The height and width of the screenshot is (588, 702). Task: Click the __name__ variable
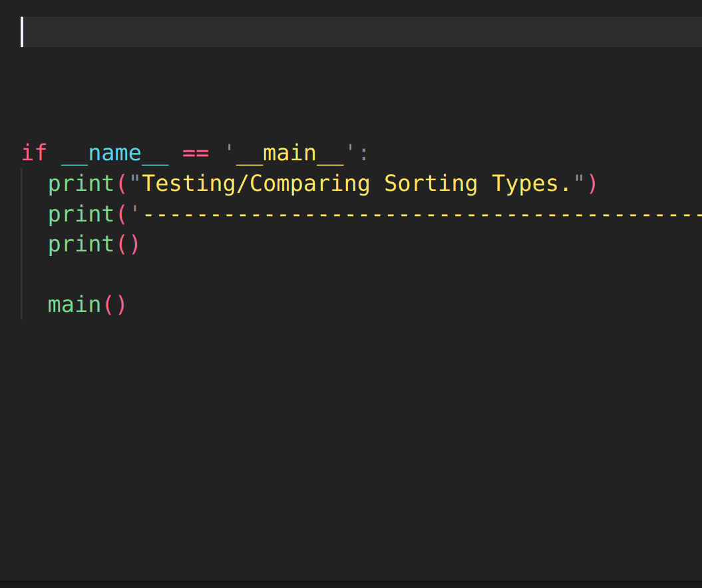click(x=114, y=153)
